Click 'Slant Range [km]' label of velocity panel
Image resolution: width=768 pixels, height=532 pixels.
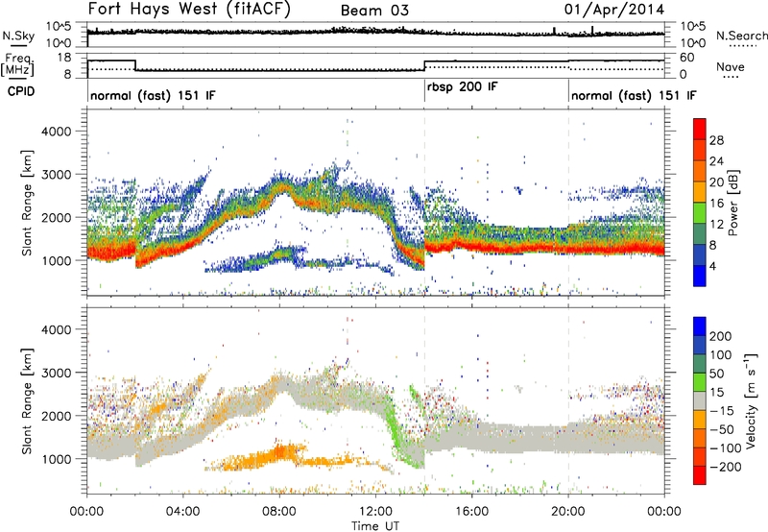click(x=27, y=401)
